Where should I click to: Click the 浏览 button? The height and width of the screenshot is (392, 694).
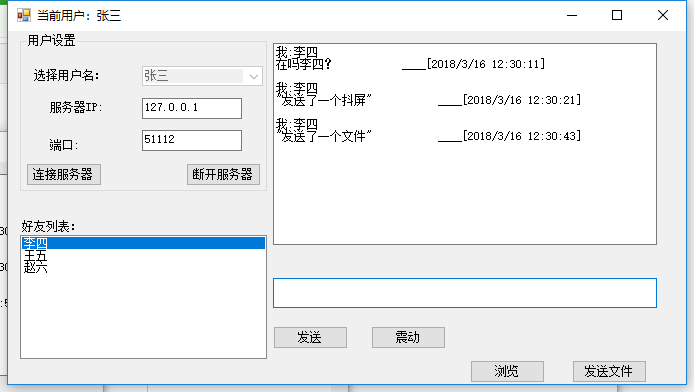(507, 371)
